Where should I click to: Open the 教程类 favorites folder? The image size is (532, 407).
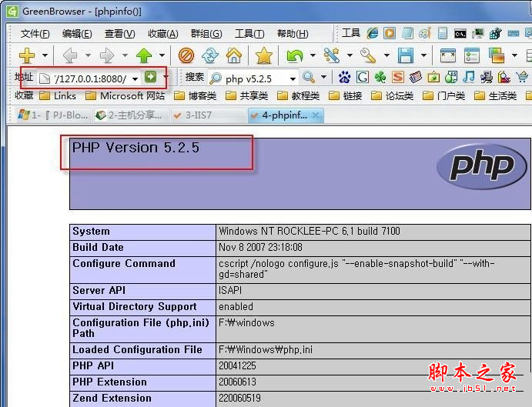click(x=298, y=96)
